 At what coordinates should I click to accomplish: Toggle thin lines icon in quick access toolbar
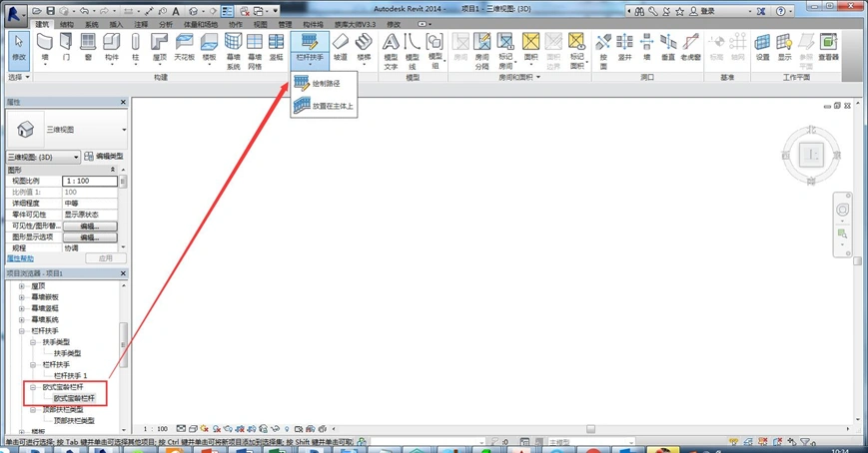227,11
